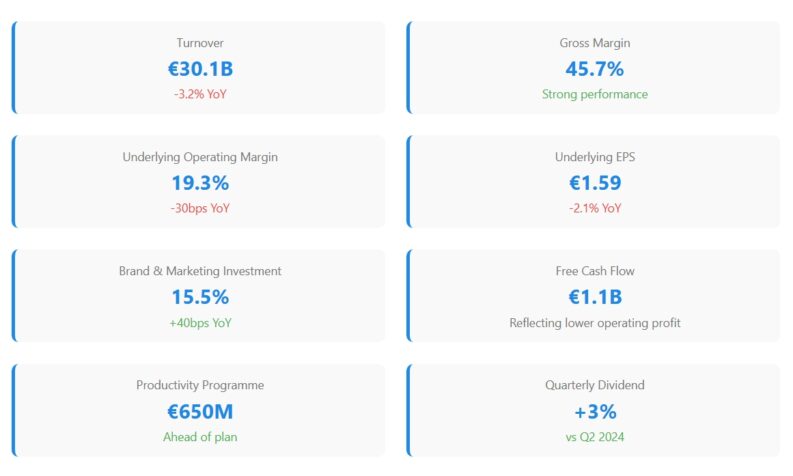The width and height of the screenshot is (793, 476).
Task: Click the Ahead of plan status
Action: (x=200, y=436)
